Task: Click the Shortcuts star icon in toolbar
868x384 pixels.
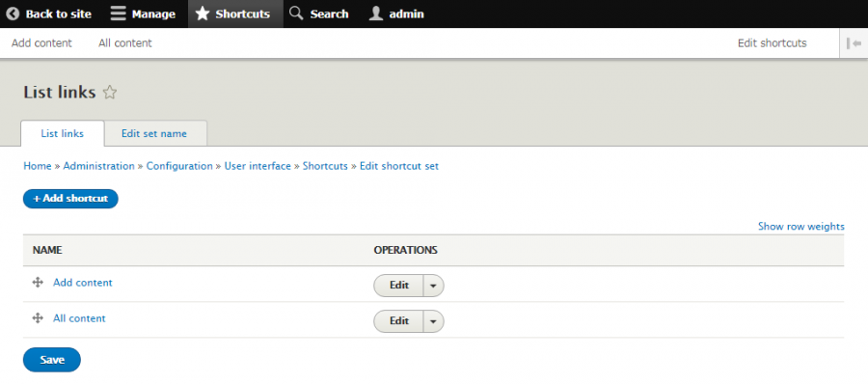Action: pyautogui.click(x=203, y=14)
